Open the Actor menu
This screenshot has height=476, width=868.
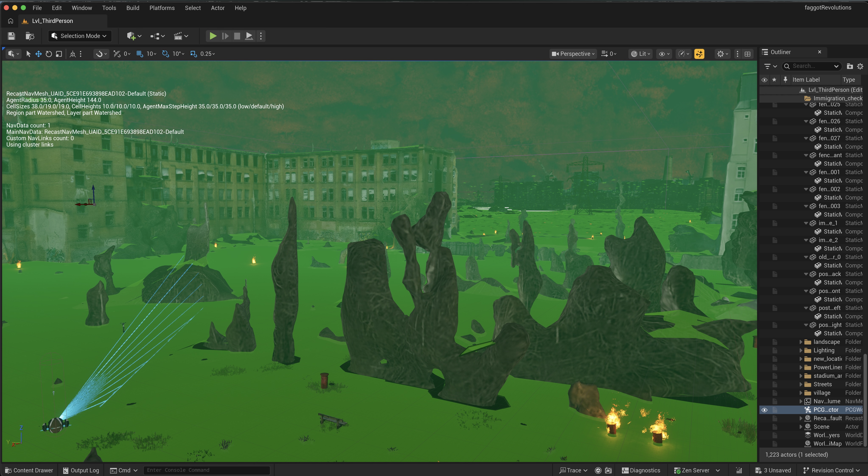point(218,8)
